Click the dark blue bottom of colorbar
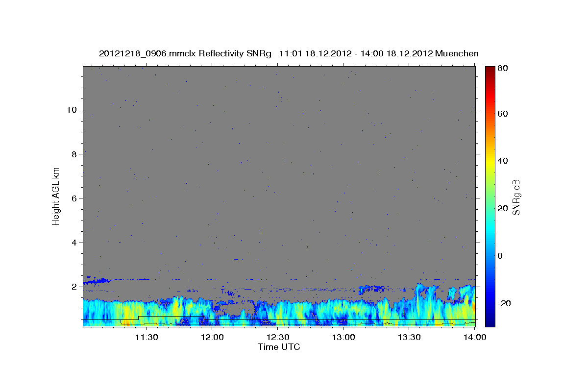This screenshot has width=588, height=392. click(490, 322)
